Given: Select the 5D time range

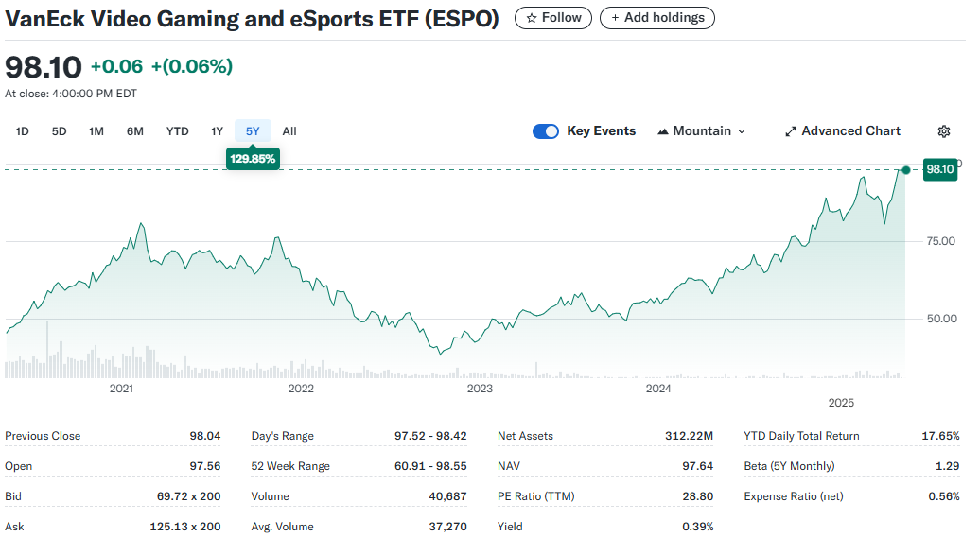Looking at the screenshot, I should pyautogui.click(x=60, y=131).
